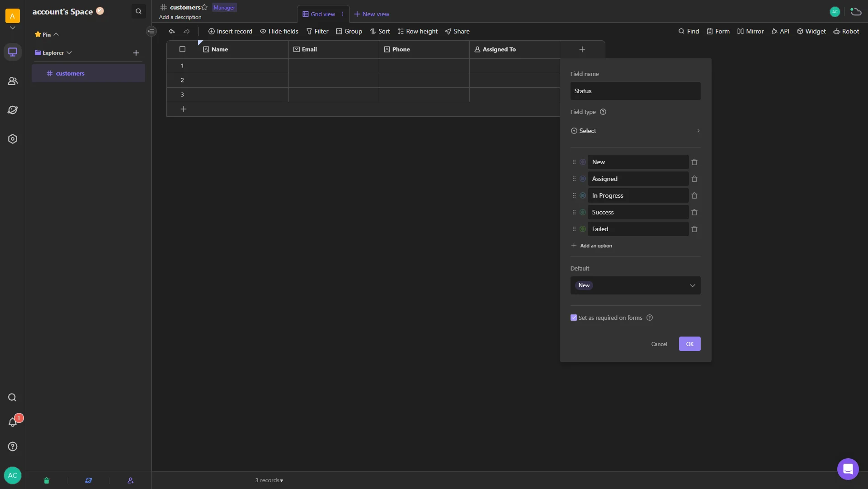Screen dimensions: 868x489
Task: Change color of 'In Progress' option
Action: [583, 196]
